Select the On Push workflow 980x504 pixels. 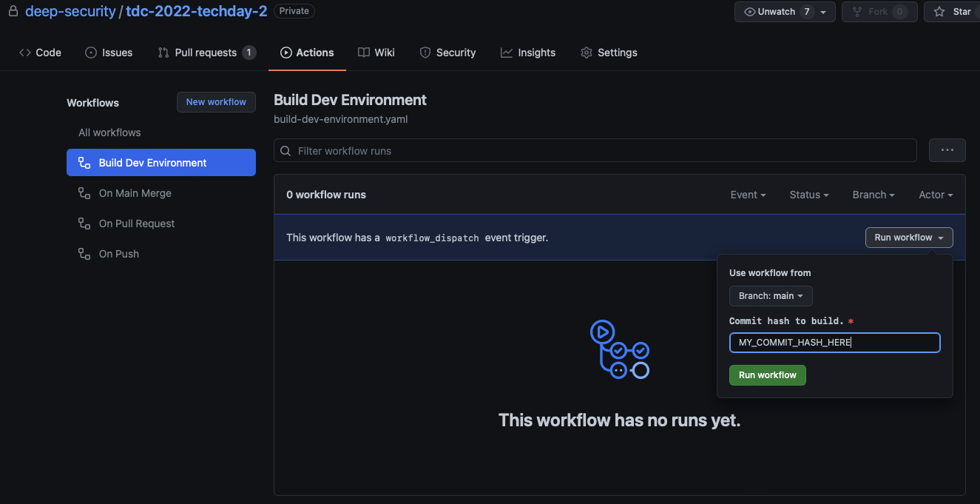click(161, 254)
